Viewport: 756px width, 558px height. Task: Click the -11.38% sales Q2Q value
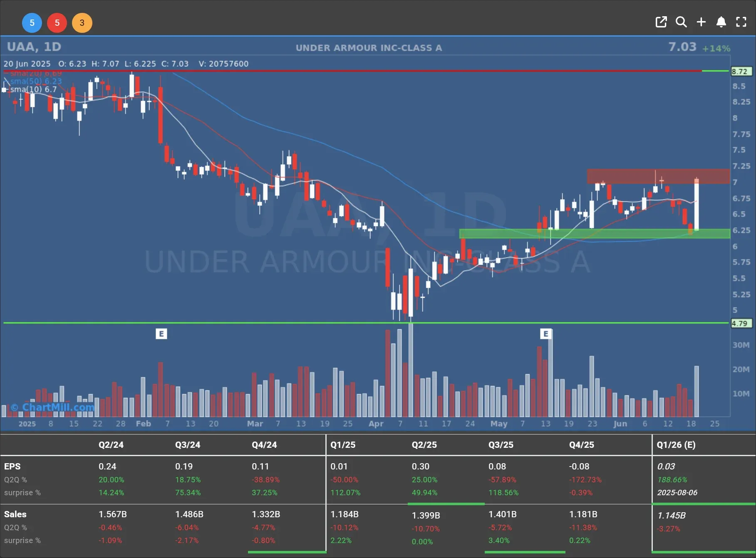[583, 528]
